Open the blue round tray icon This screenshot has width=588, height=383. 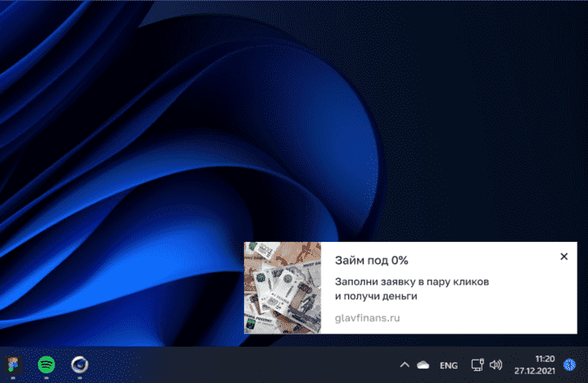pos(569,364)
